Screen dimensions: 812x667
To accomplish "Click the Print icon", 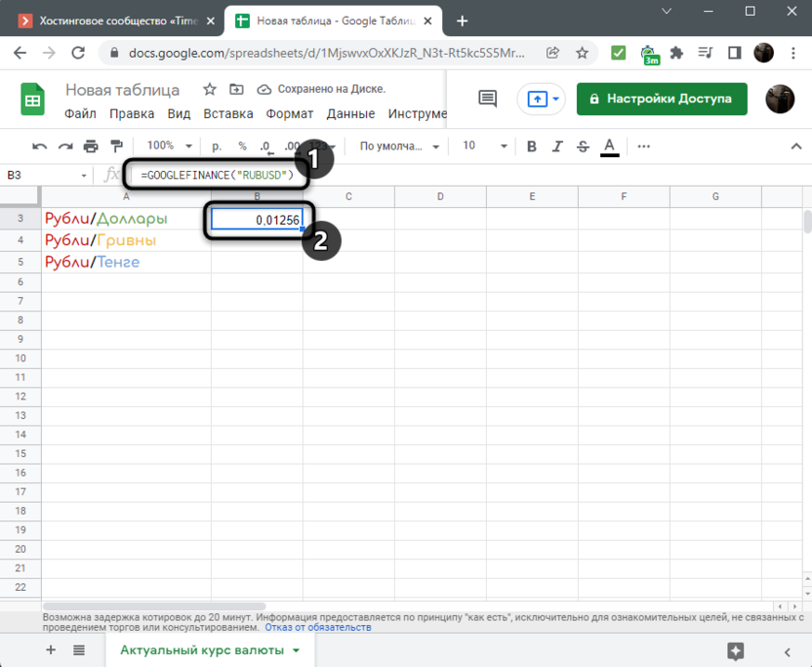I will click(x=91, y=146).
